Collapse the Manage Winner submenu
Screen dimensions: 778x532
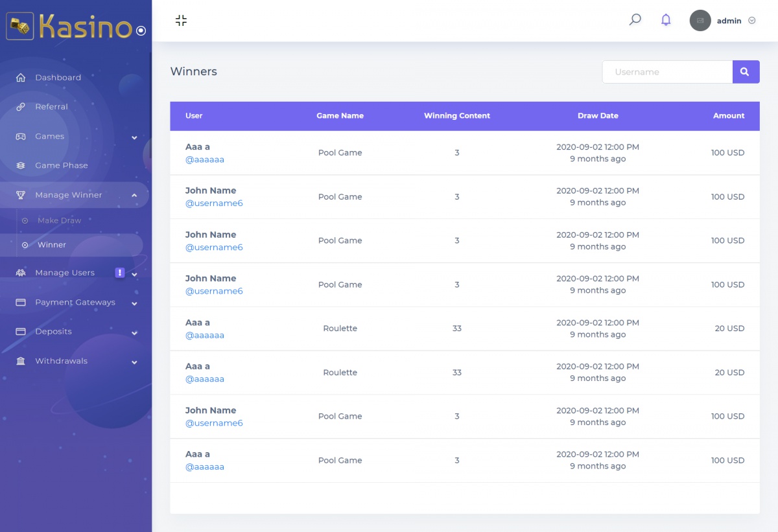(134, 196)
